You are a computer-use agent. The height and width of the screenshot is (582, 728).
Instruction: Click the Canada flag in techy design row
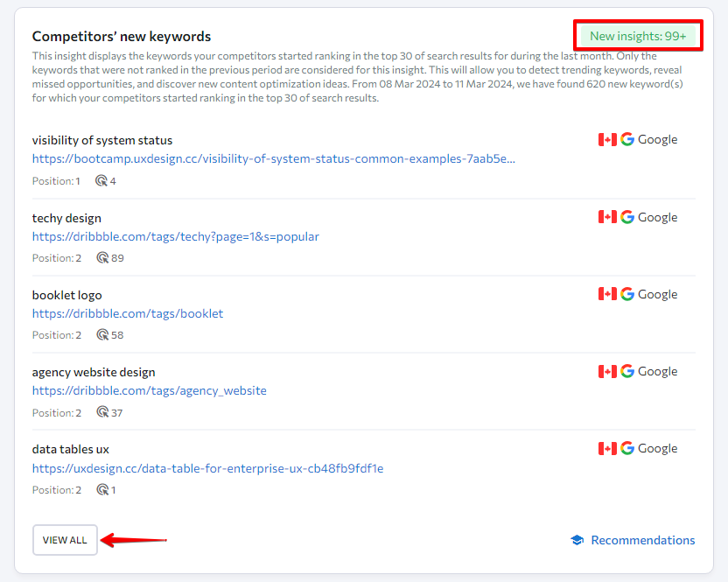click(607, 217)
